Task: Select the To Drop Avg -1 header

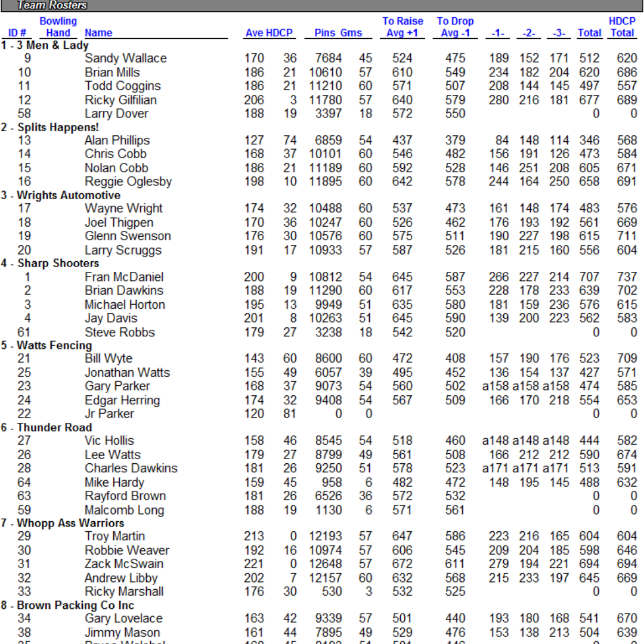Action: [455, 27]
